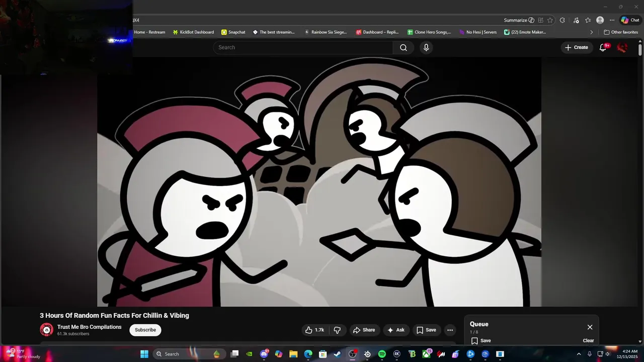Open the Xbox app from the taskbar
Viewport: 644px width, 362px height.
tap(426, 354)
